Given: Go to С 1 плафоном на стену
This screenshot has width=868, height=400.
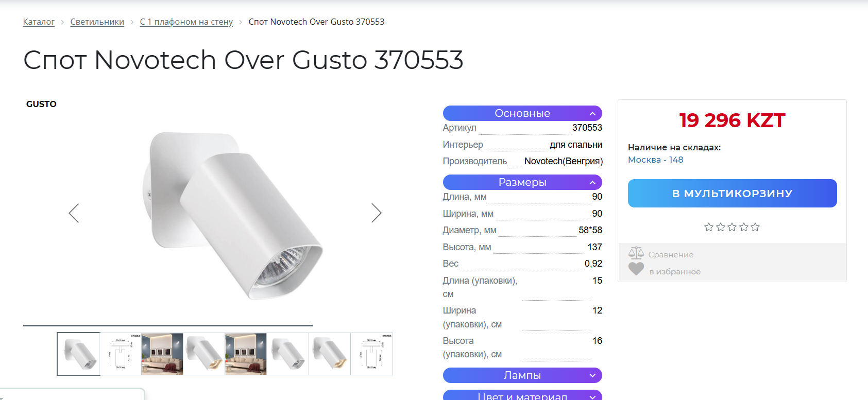Looking at the screenshot, I should click(x=186, y=22).
